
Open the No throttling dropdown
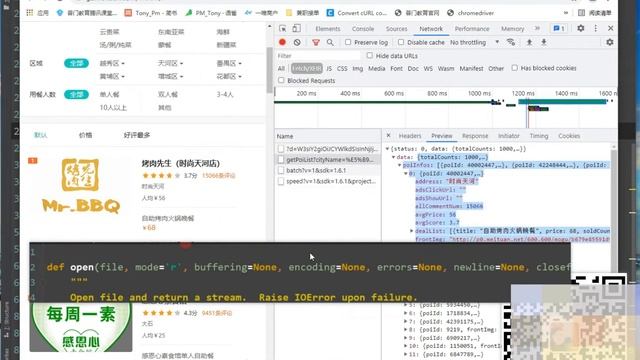(474, 42)
